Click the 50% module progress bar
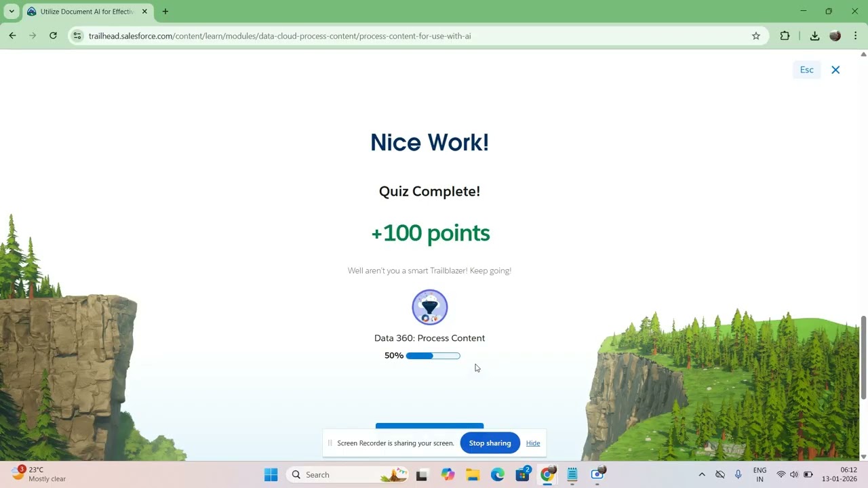Image resolution: width=868 pixels, height=488 pixels. tap(433, 356)
